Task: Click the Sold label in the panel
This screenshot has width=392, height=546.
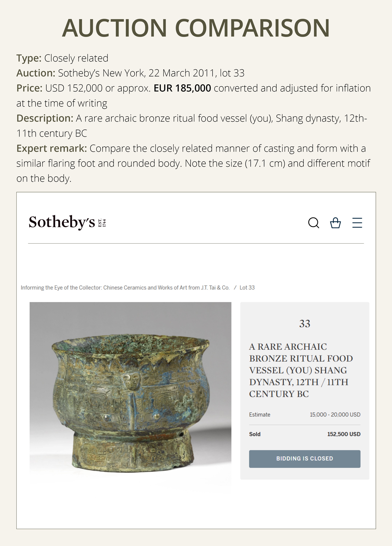Action: coord(255,434)
